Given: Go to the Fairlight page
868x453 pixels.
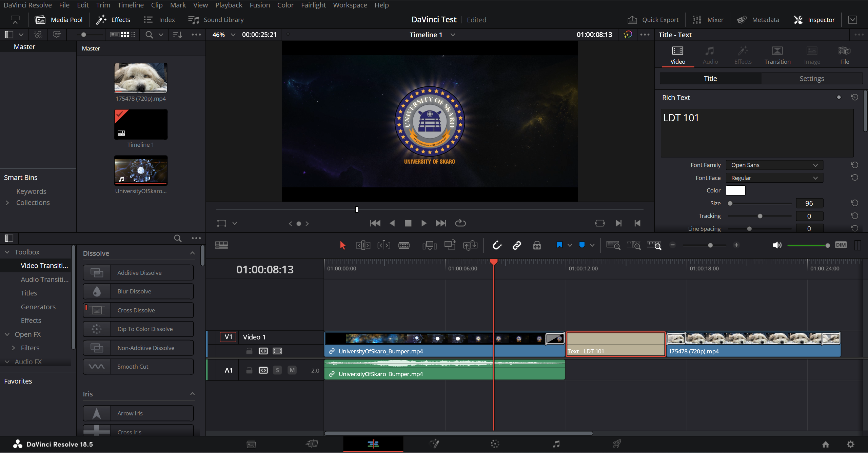Looking at the screenshot, I should (556, 444).
